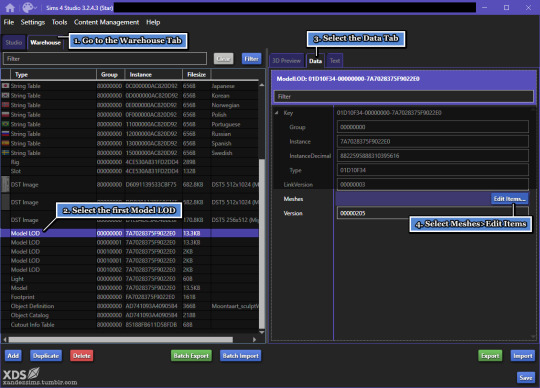Open the 3D Preview tab
The height and width of the screenshot is (388, 540).
pyautogui.click(x=287, y=61)
